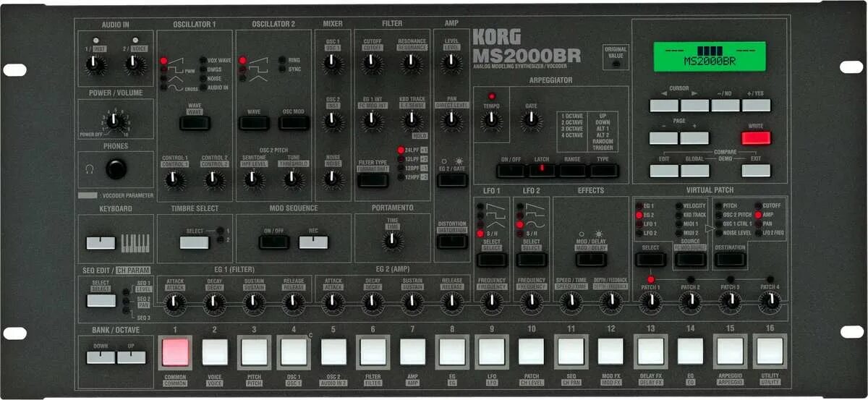This screenshot has height=400, width=868.
Task: Click the OSC 2 SEMITONE knob
Action: click(254, 179)
